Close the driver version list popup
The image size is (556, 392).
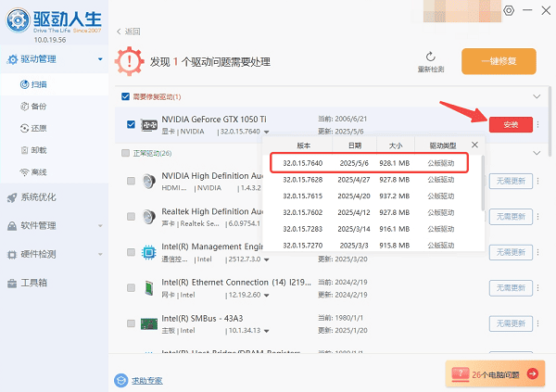pos(474,145)
